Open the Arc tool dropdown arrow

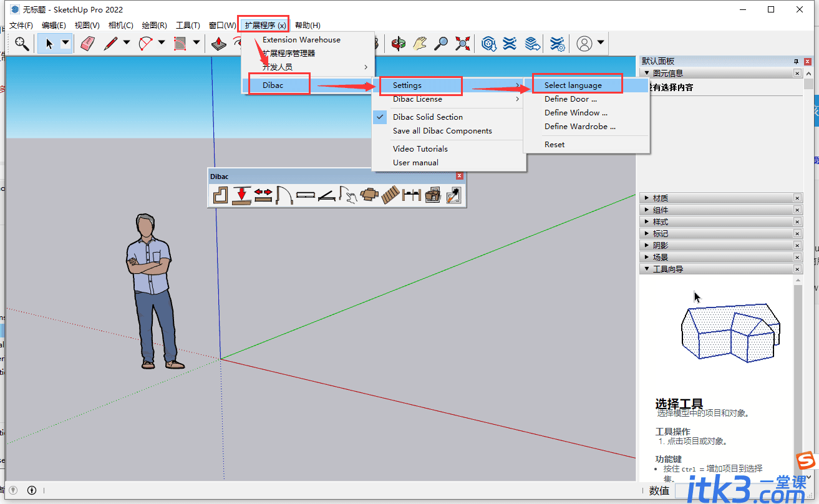[162, 43]
